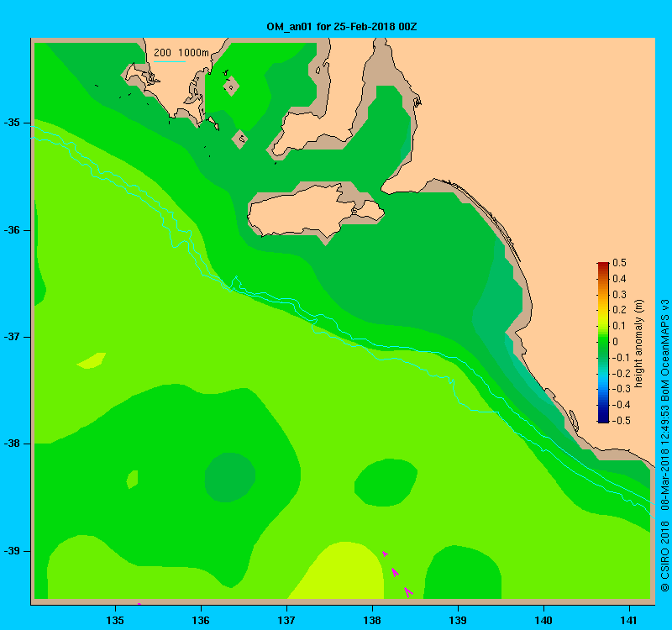Click the cyan isobath legend line under '200 1000m'
This screenshot has width=672, height=630.
170,61
